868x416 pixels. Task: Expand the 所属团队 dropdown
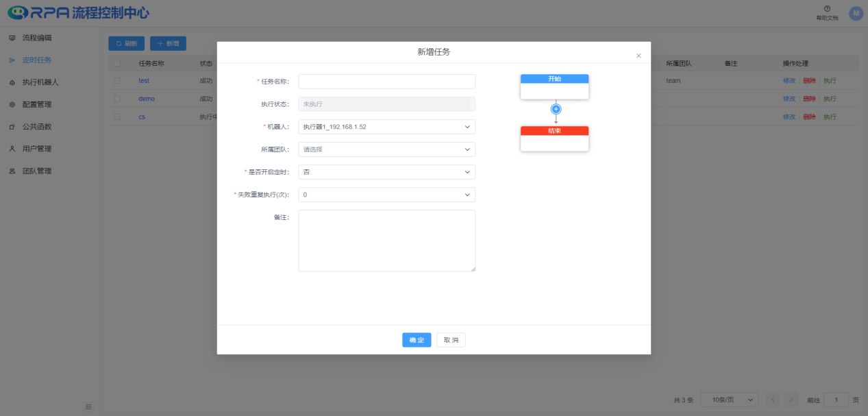coord(386,149)
